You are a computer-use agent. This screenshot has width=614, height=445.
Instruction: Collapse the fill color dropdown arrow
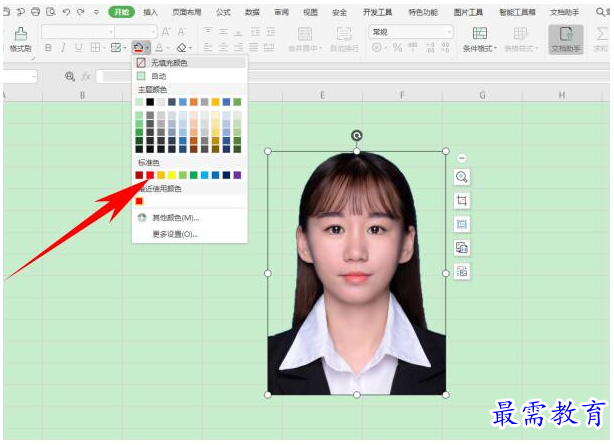click(147, 48)
